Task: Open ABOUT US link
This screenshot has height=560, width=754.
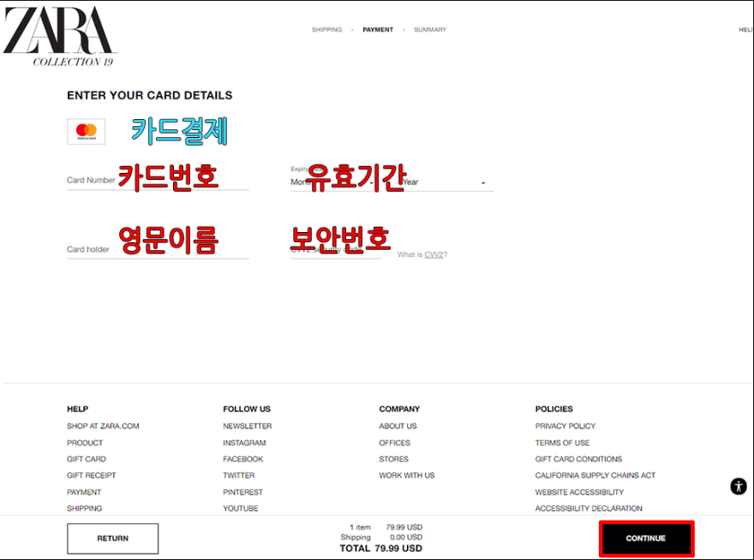Action: [398, 426]
